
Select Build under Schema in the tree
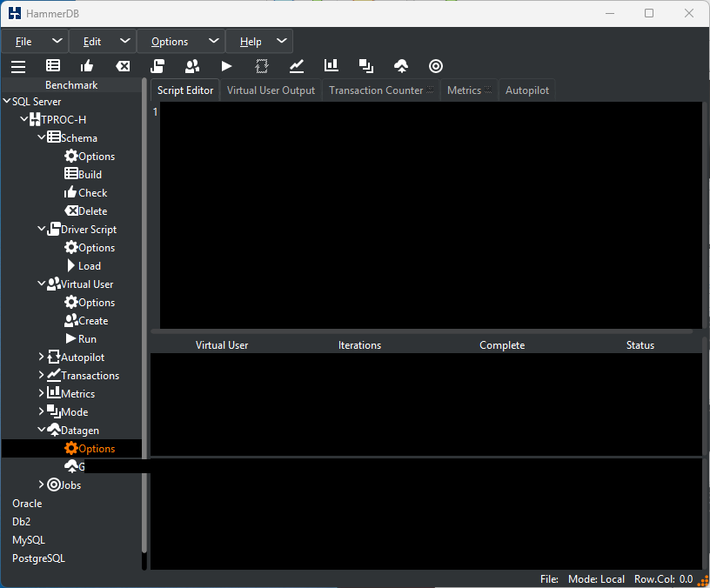pos(83,174)
